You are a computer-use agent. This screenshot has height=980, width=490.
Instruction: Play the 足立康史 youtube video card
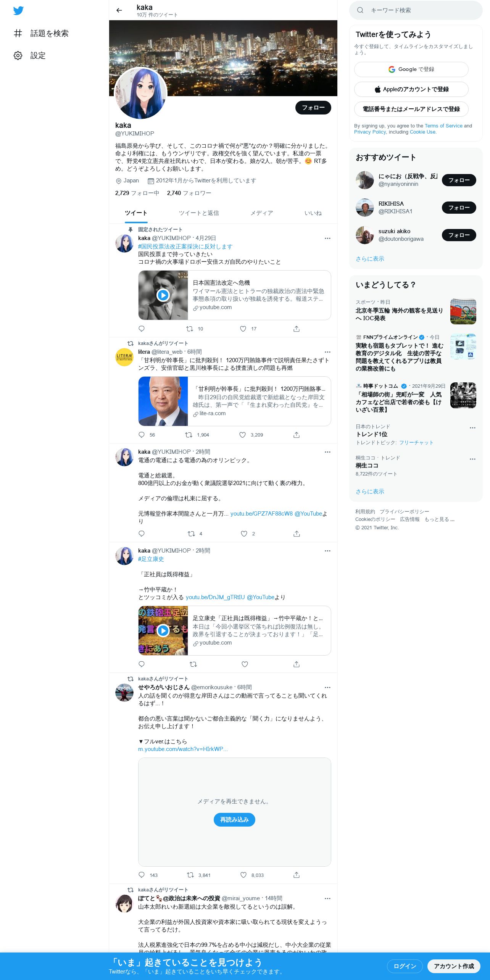(234, 630)
